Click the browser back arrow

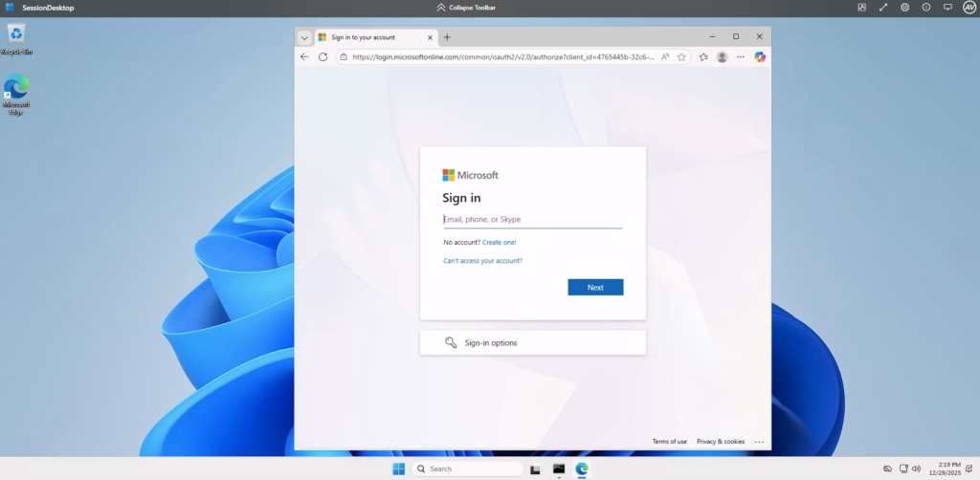pos(304,56)
